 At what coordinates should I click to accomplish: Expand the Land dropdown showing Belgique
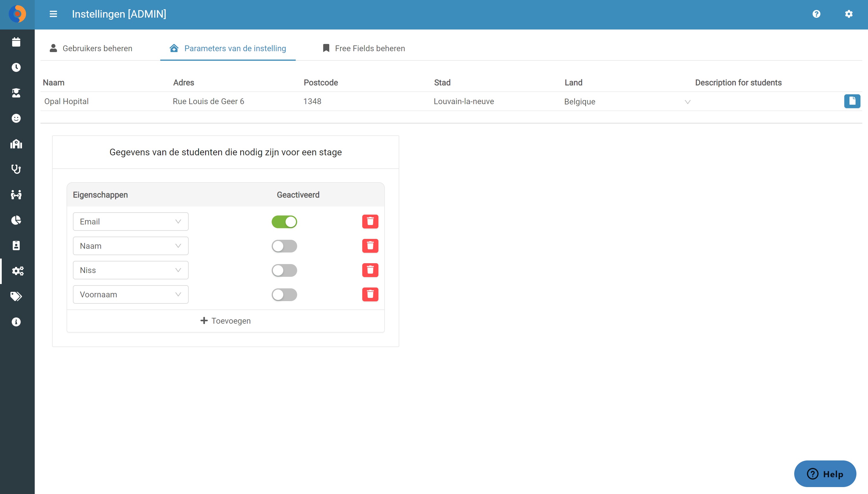pyautogui.click(x=627, y=102)
